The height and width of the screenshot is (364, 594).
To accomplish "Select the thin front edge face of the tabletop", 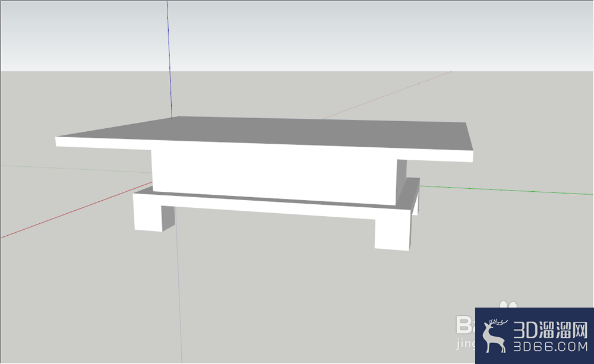I will tap(264, 149).
